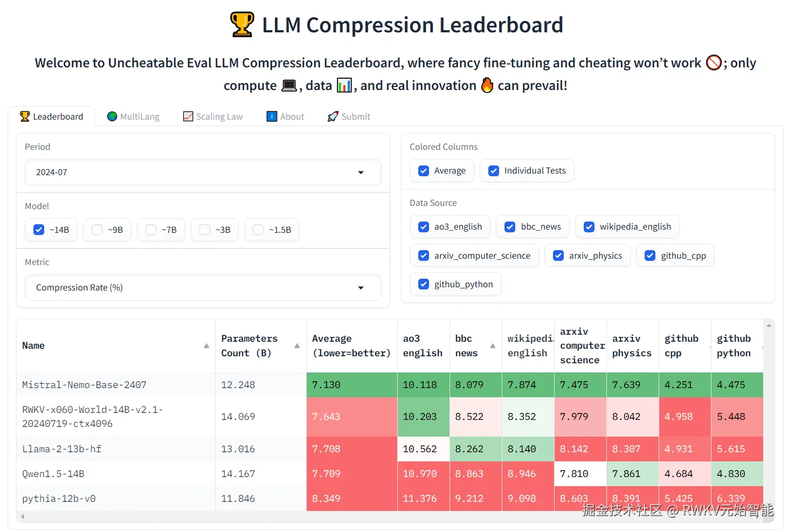Click the chart icon beside Scaling Law
This screenshot has height=532, width=788.
(188, 116)
